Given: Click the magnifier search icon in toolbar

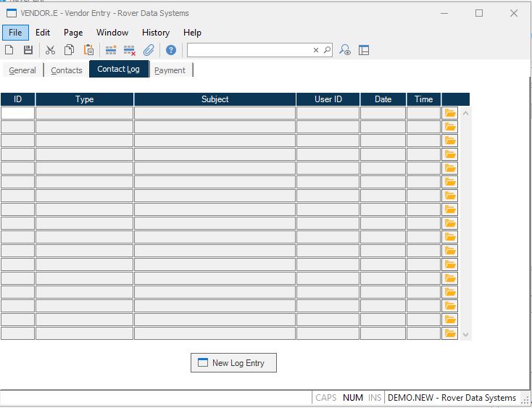Looking at the screenshot, I should pyautogui.click(x=327, y=50).
